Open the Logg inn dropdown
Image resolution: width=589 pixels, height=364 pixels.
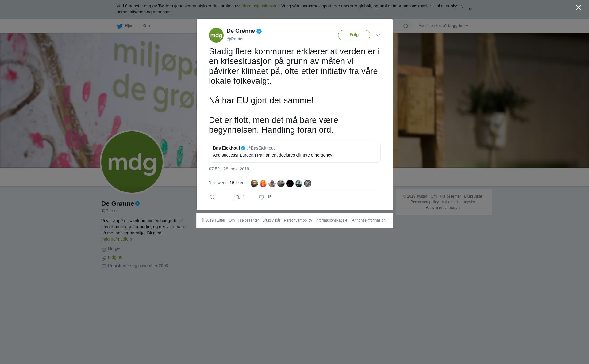pos(458,26)
